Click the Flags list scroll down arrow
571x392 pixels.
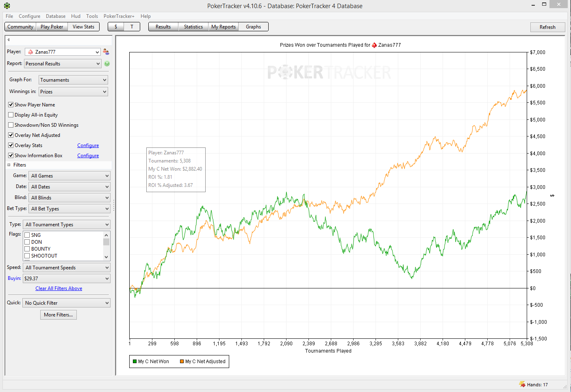point(106,257)
